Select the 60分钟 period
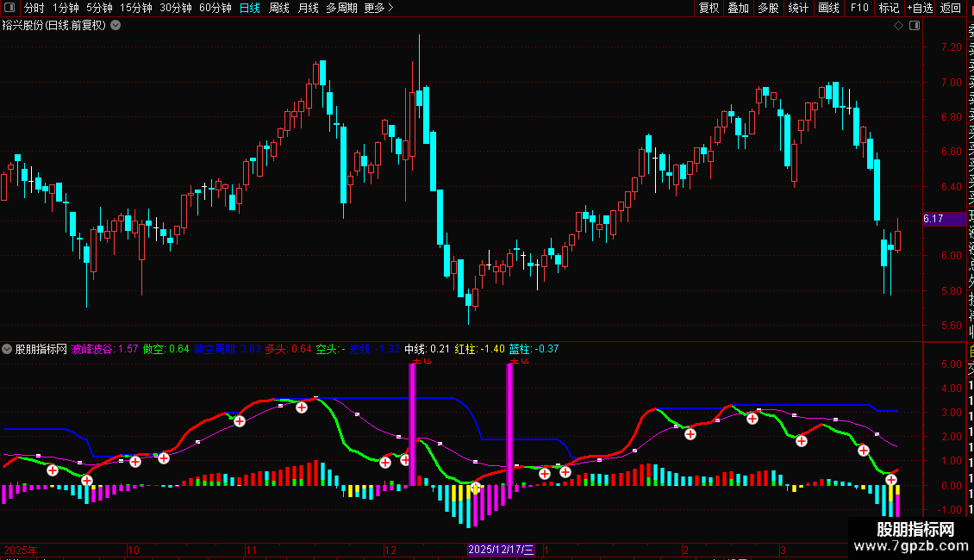 [x=215, y=8]
